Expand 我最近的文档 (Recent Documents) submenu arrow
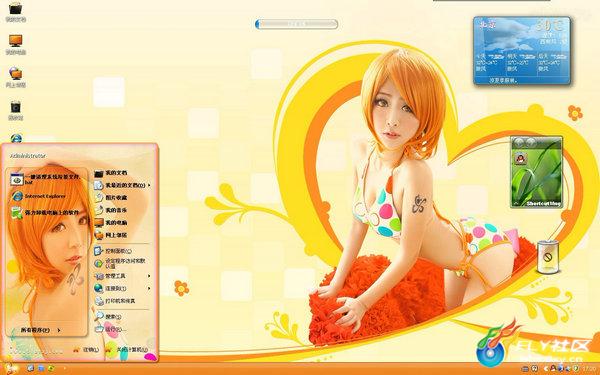This screenshot has height=375, width=600. coord(148,185)
